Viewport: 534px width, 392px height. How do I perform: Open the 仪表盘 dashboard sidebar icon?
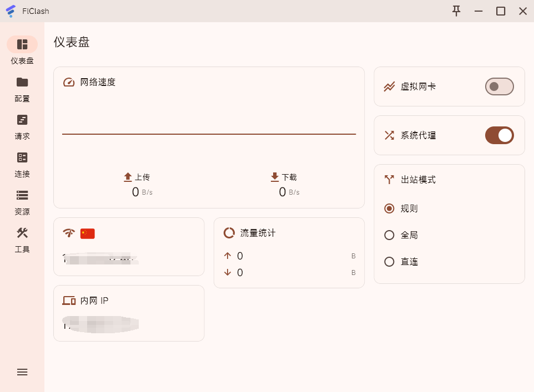pyautogui.click(x=22, y=44)
